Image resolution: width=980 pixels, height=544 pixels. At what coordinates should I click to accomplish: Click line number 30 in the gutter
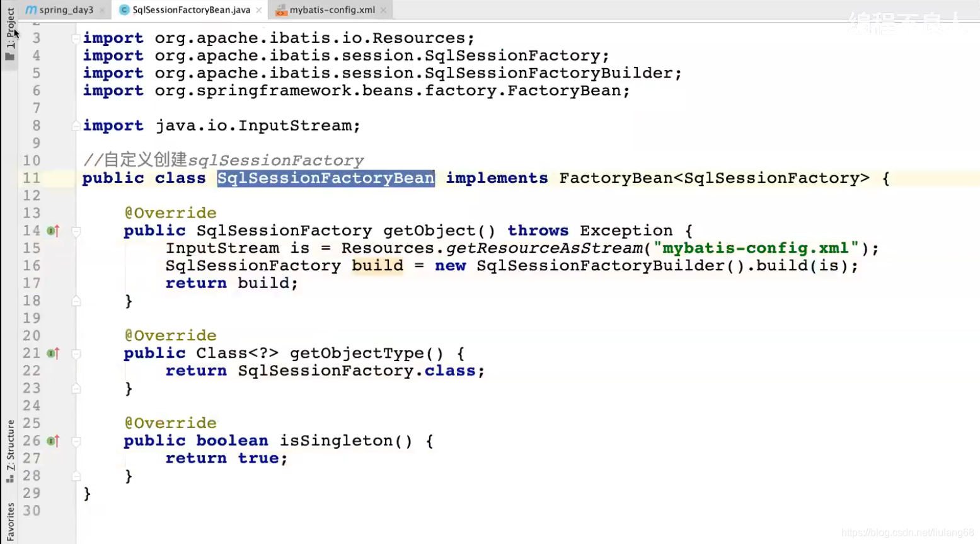32,511
